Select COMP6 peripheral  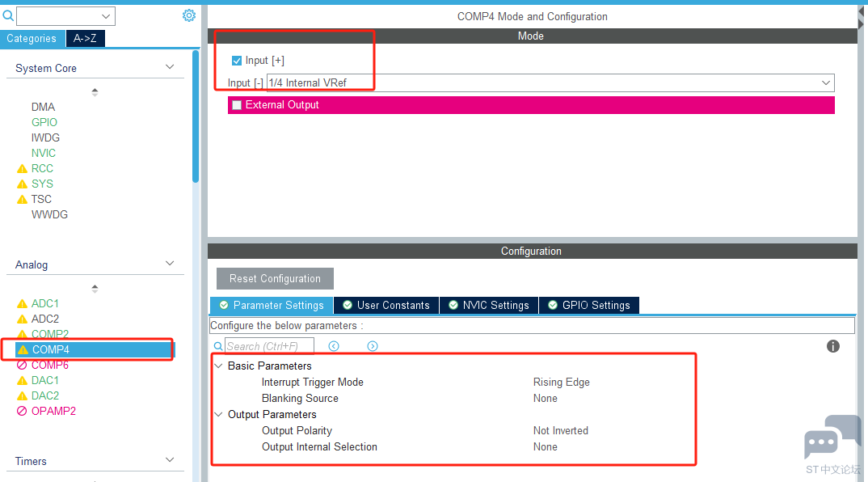tap(50, 366)
